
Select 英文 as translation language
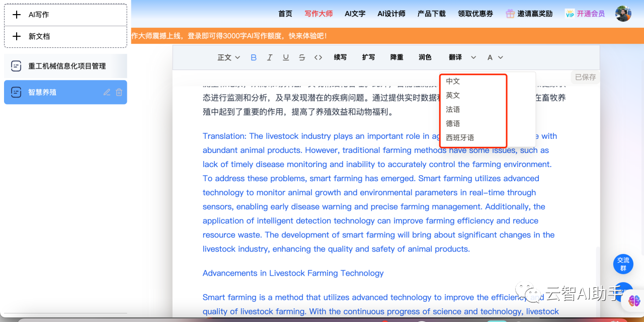[x=452, y=95]
